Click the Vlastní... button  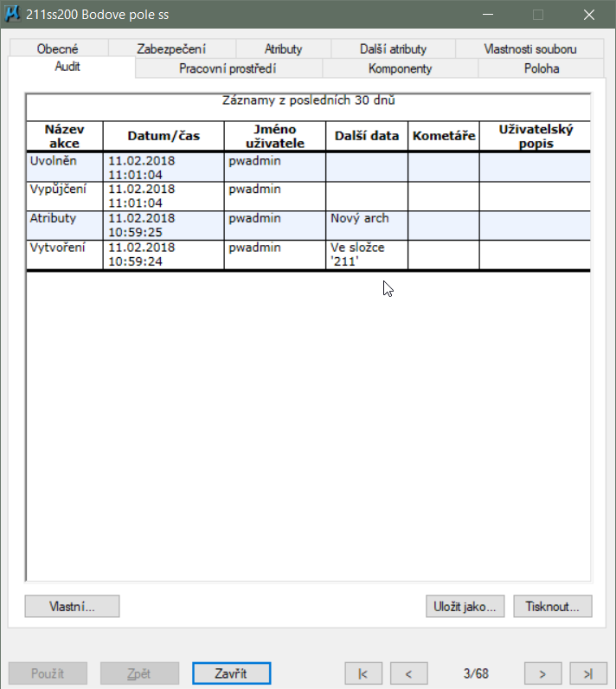click(x=72, y=606)
